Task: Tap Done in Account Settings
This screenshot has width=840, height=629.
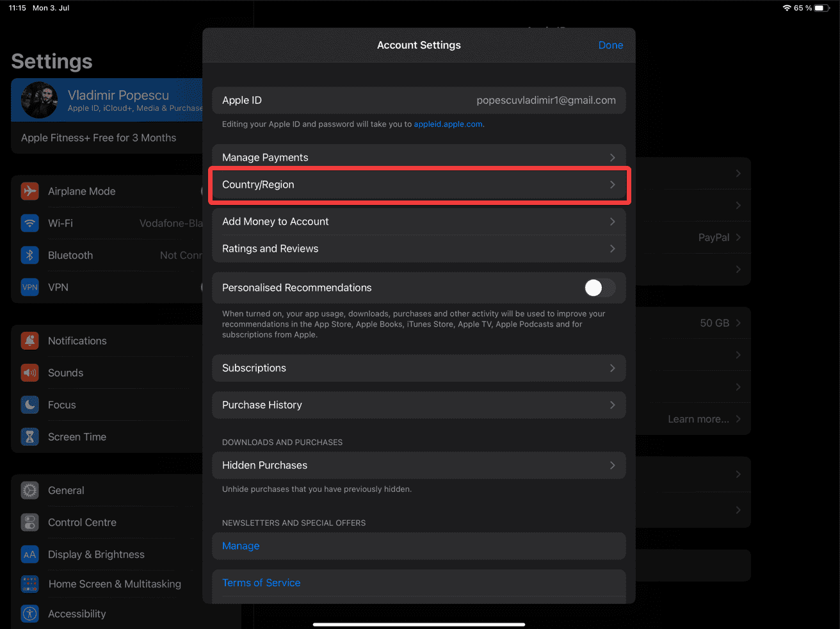Action: click(x=611, y=45)
